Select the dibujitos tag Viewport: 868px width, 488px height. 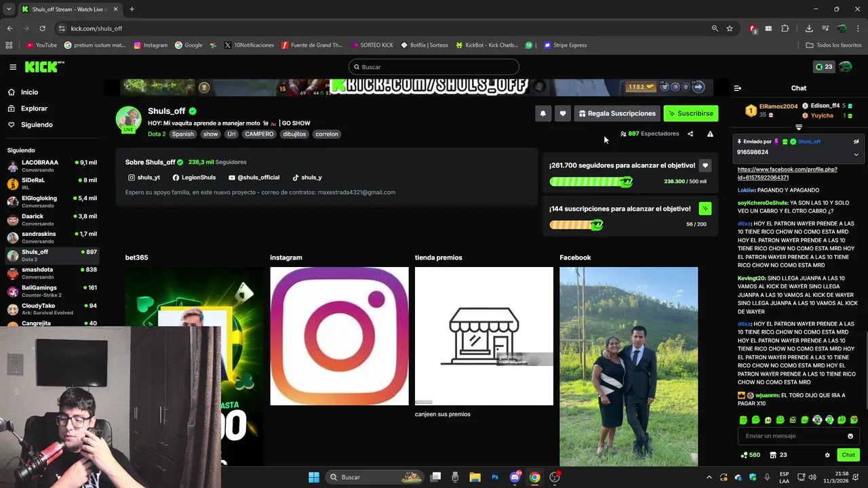coord(294,134)
